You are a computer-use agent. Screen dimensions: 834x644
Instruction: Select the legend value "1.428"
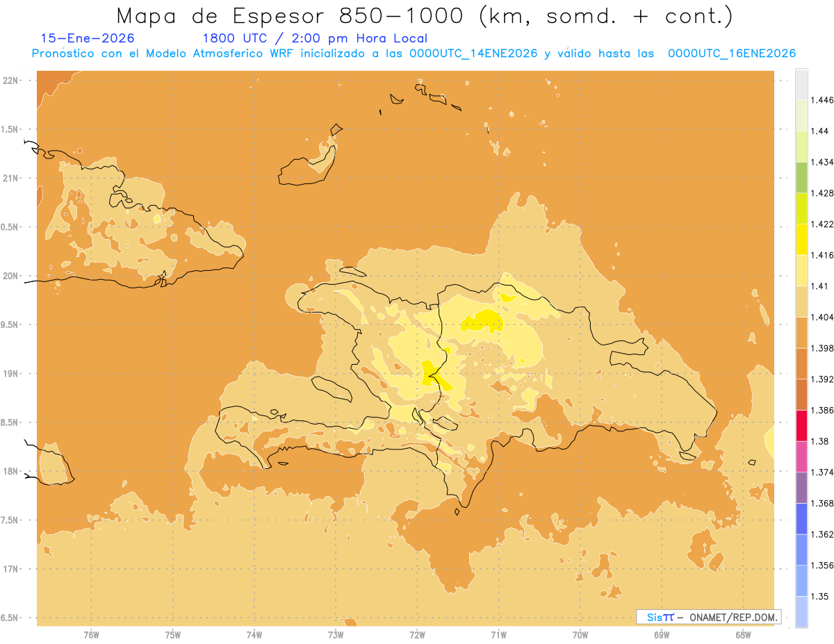tap(821, 193)
